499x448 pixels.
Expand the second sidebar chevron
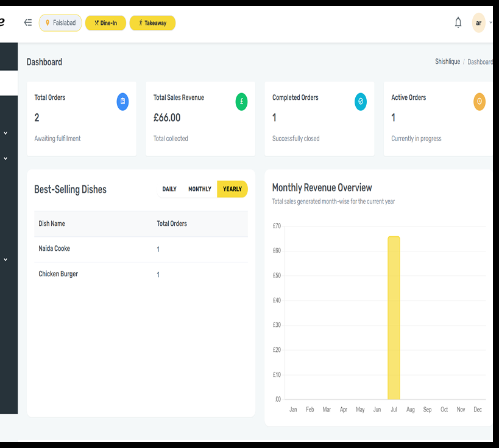click(5, 158)
